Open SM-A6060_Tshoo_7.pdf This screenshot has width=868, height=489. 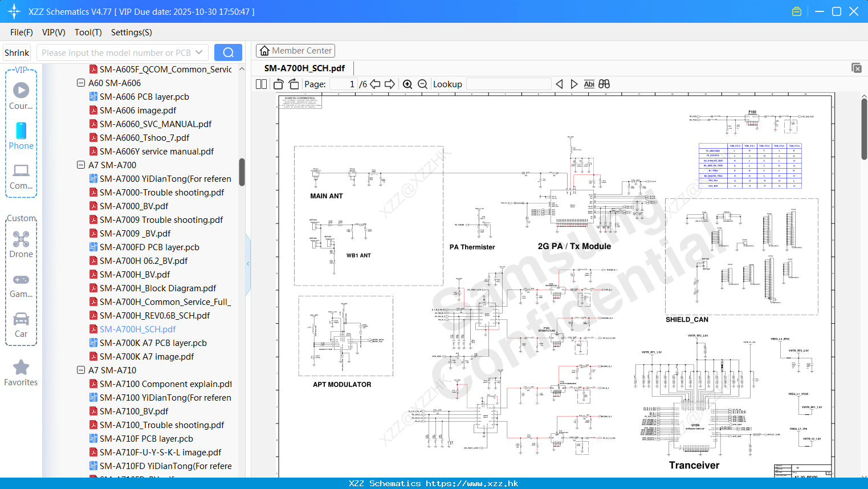(x=144, y=137)
